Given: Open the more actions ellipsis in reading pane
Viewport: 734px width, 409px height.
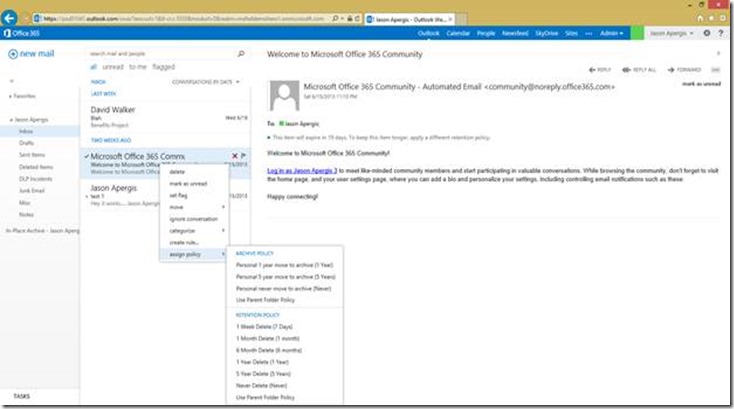Looking at the screenshot, I should (715, 70).
